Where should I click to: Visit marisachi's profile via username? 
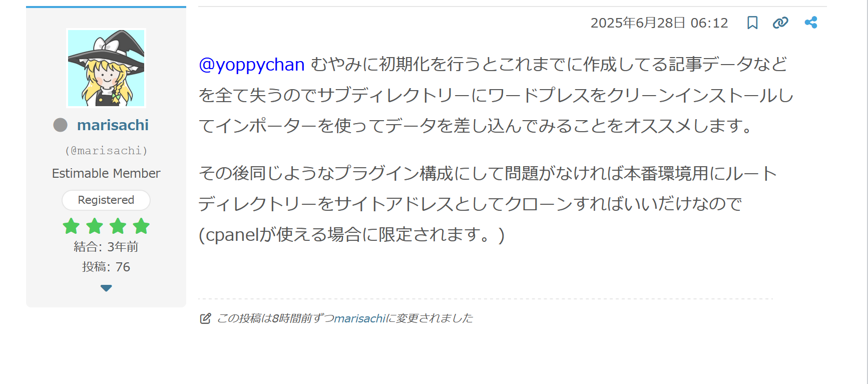(113, 125)
